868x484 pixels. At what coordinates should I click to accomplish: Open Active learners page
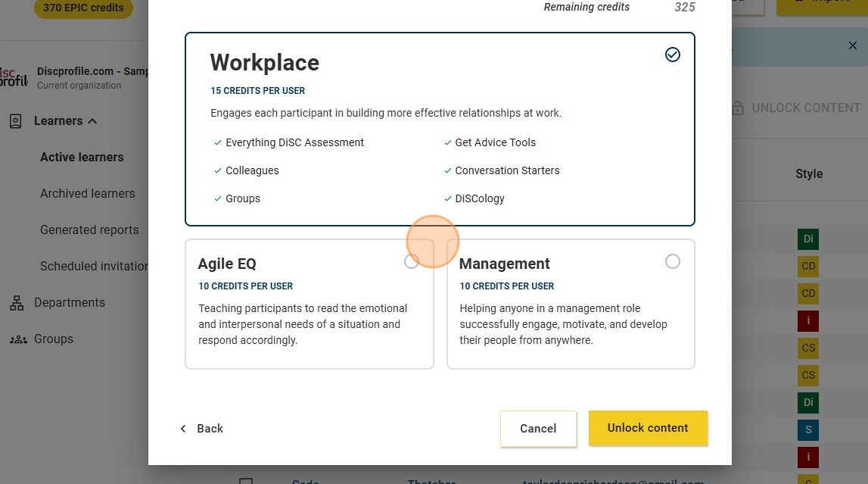point(82,158)
